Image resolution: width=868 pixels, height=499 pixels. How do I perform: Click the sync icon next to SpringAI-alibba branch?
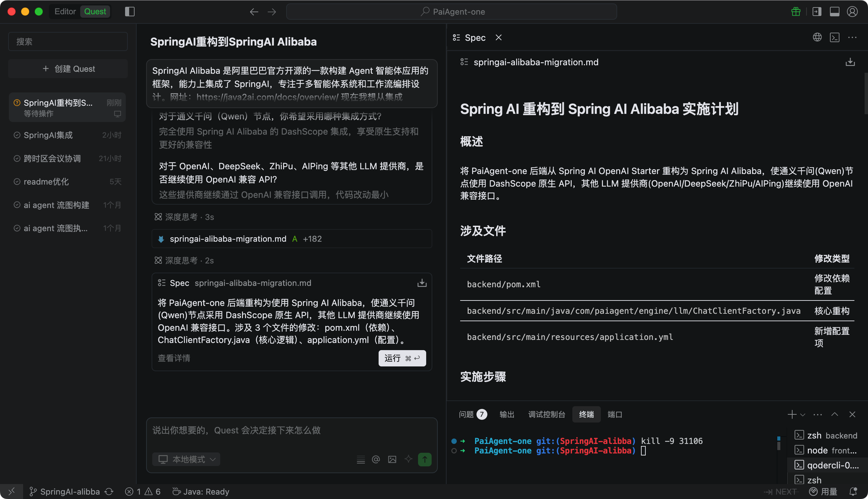(x=109, y=492)
